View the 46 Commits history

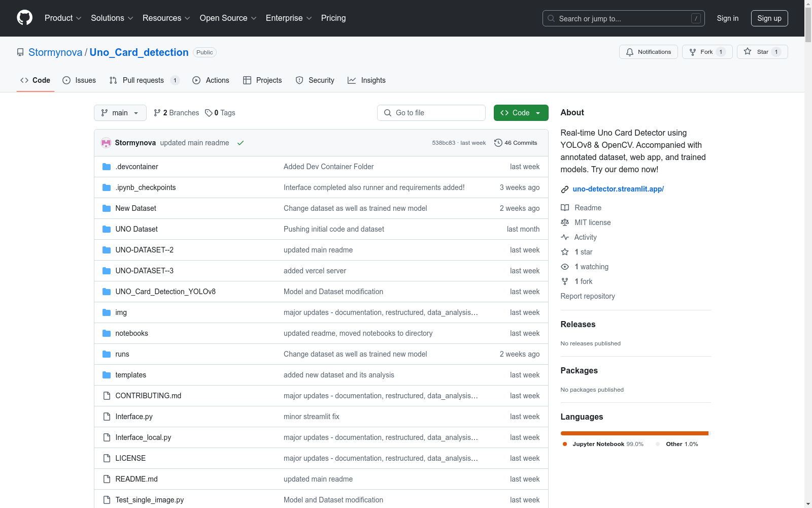(516, 143)
